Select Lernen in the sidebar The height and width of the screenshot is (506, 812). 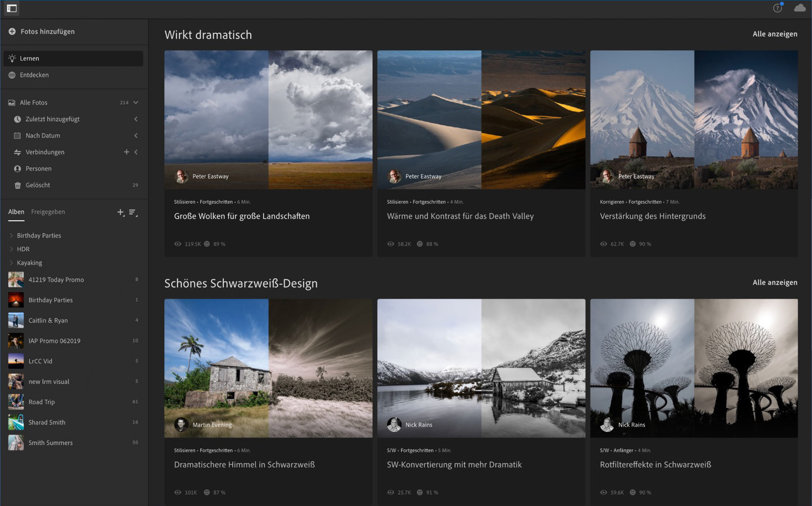(x=73, y=58)
